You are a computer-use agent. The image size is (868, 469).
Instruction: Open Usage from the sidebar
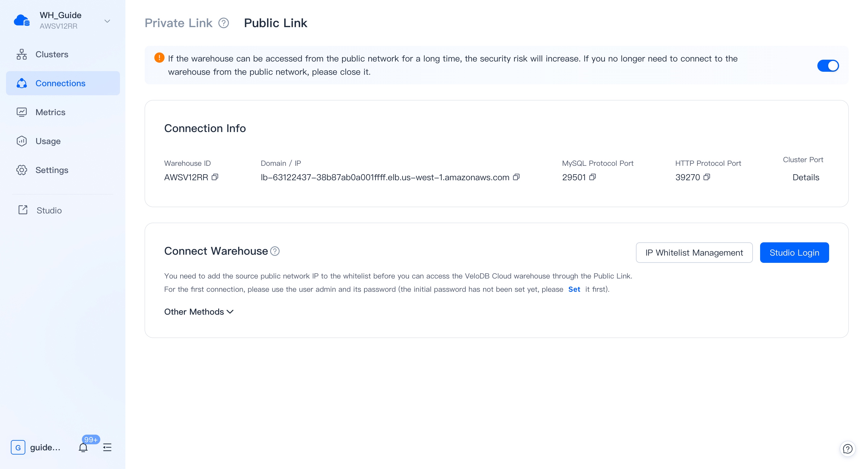48,141
